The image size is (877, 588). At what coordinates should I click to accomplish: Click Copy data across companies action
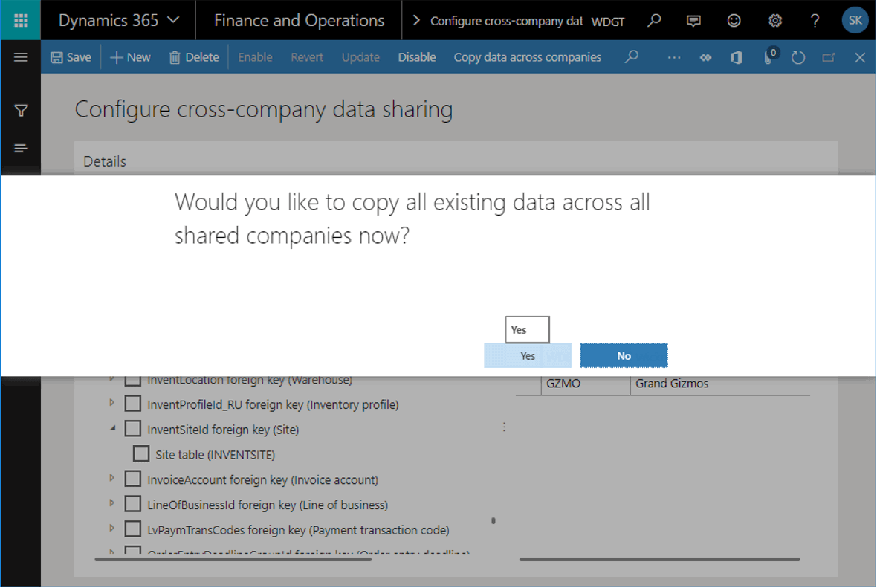click(x=528, y=57)
